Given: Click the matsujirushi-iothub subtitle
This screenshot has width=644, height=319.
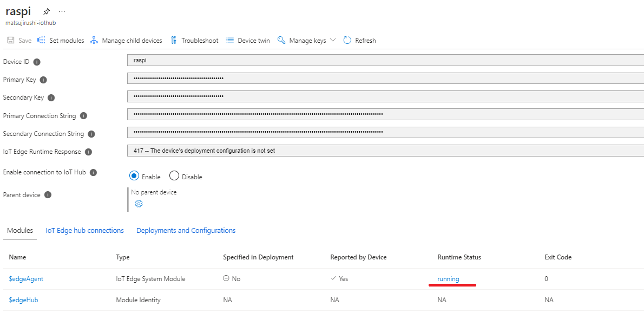Looking at the screenshot, I should 30,23.
